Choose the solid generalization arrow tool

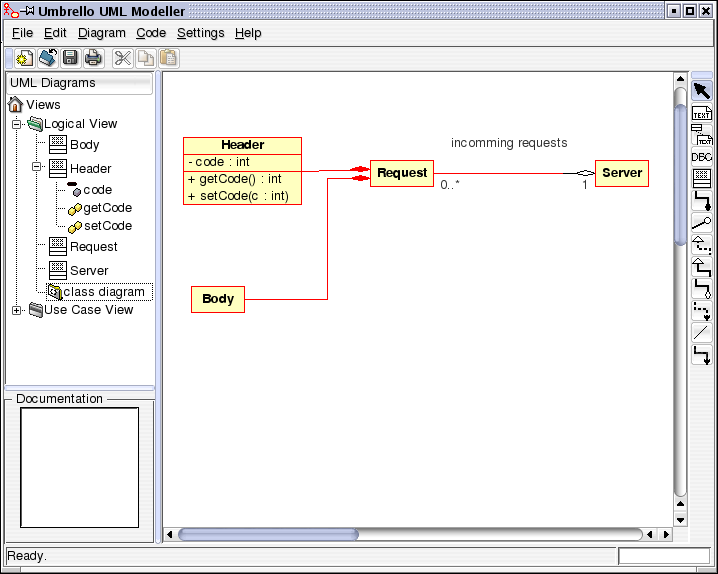pos(702,266)
